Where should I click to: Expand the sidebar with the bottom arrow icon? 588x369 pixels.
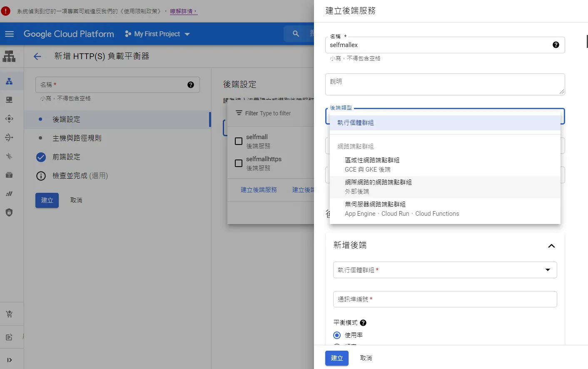click(9, 360)
